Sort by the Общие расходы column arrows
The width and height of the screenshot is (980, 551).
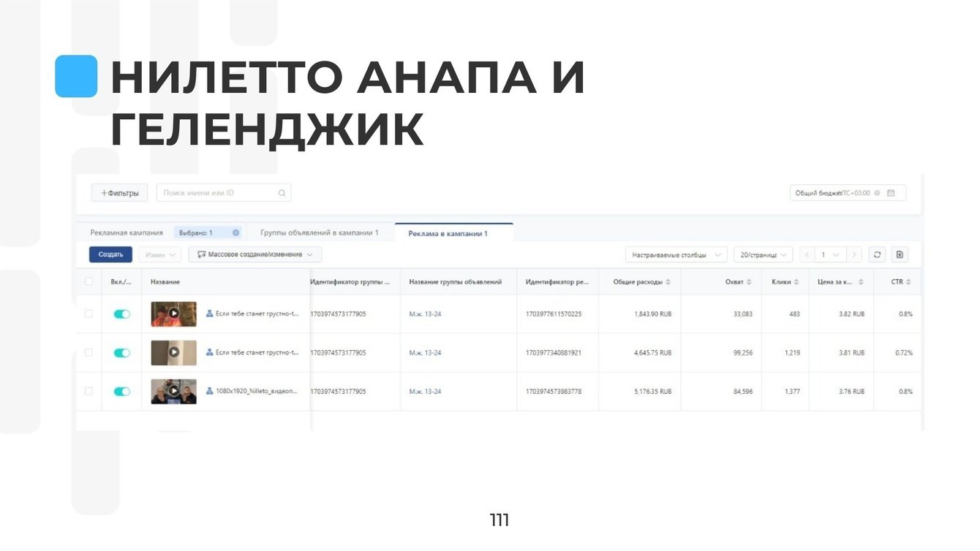pyautogui.click(x=668, y=282)
